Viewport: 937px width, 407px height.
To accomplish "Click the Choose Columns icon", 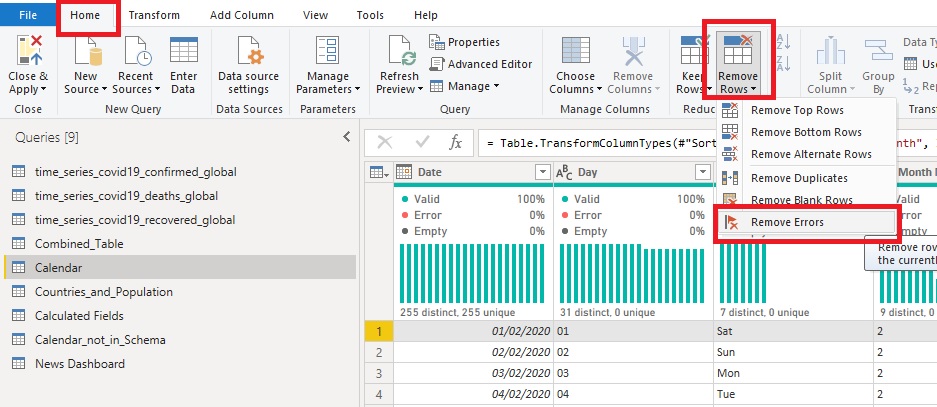I will (x=575, y=50).
